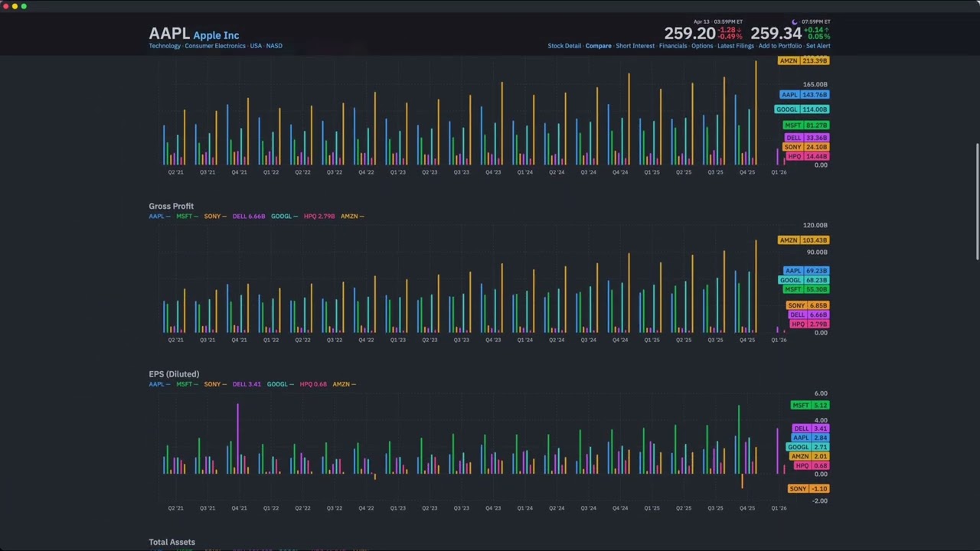Hide HPQ 0.68 series in EPS chart
Viewport: 980px width, 551px height.
click(x=313, y=384)
